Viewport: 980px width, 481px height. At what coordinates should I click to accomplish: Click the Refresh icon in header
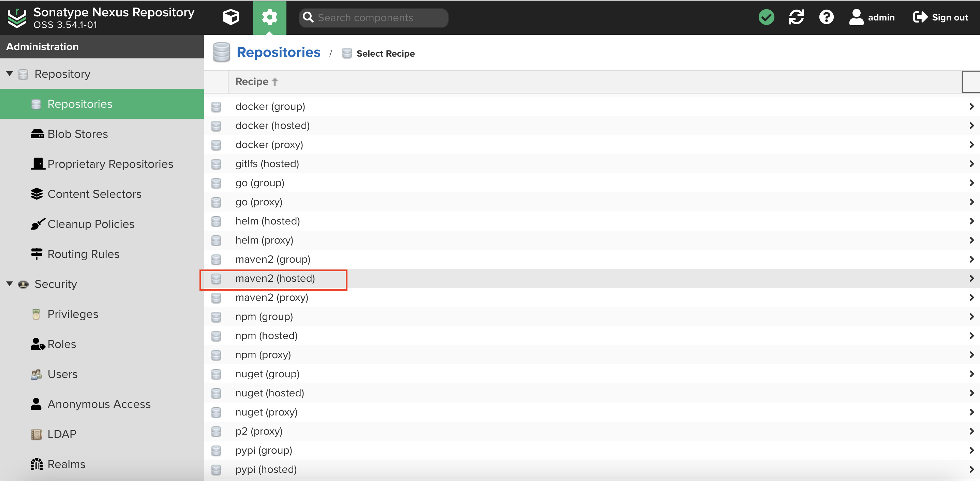[796, 17]
